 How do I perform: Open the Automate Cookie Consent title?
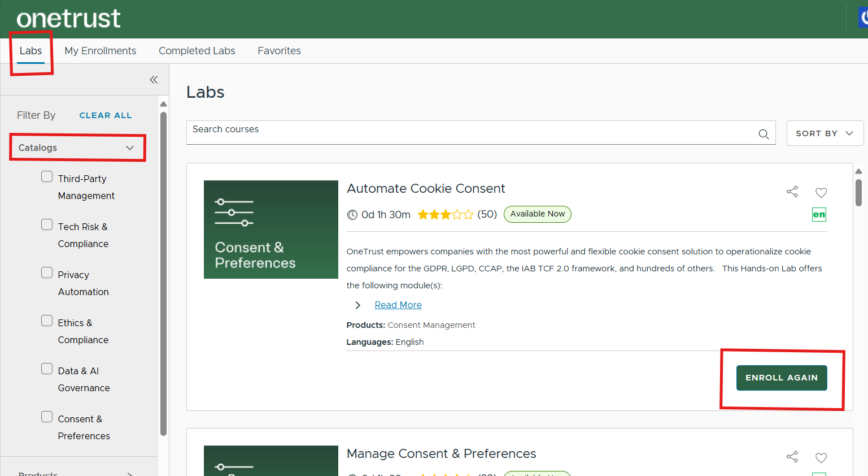(426, 189)
